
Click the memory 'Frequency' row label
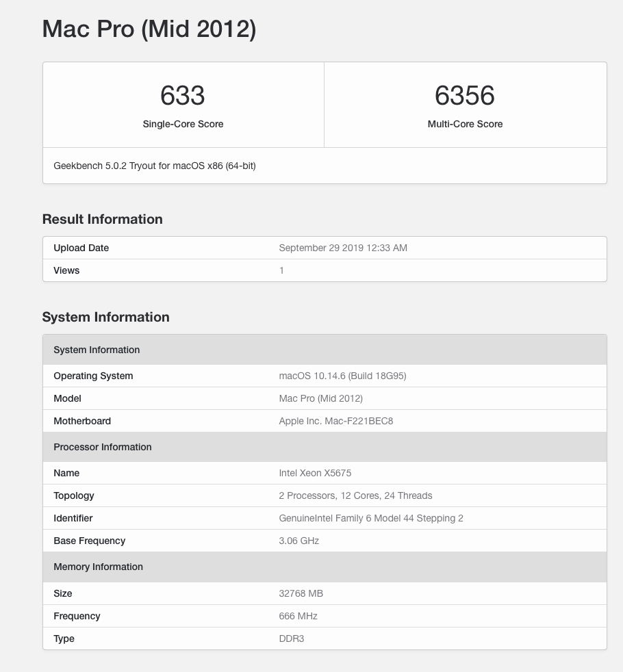(x=77, y=617)
